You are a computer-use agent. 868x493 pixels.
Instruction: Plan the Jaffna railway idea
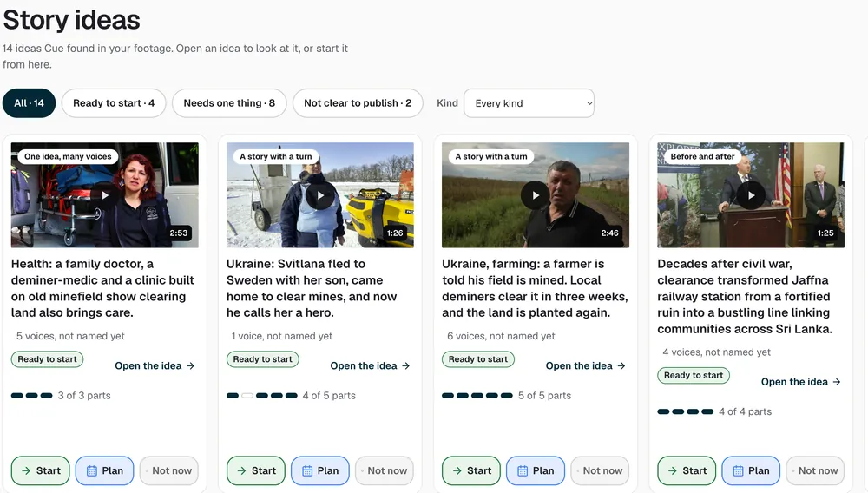(x=751, y=470)
